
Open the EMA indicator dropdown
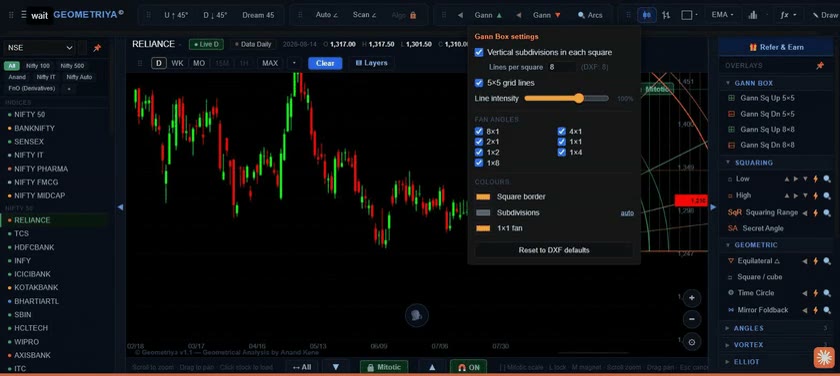click(723, 15)
